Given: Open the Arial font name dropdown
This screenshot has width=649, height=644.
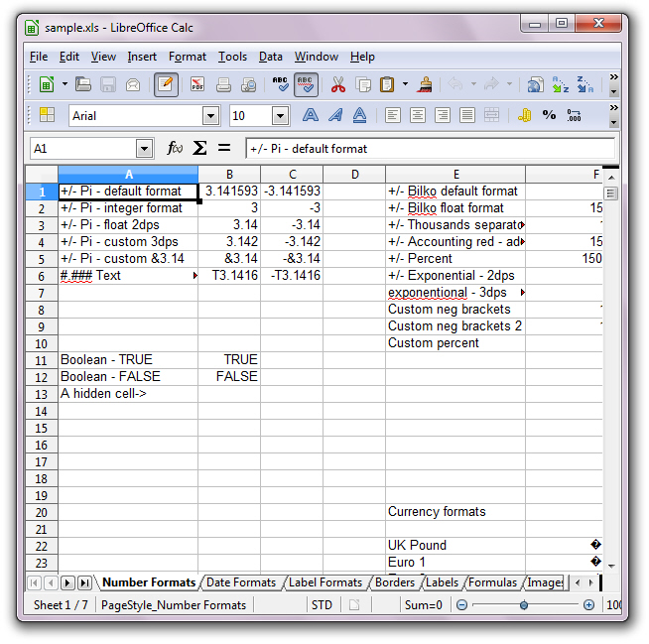Looking at the screenshot, I should (210, 116).
